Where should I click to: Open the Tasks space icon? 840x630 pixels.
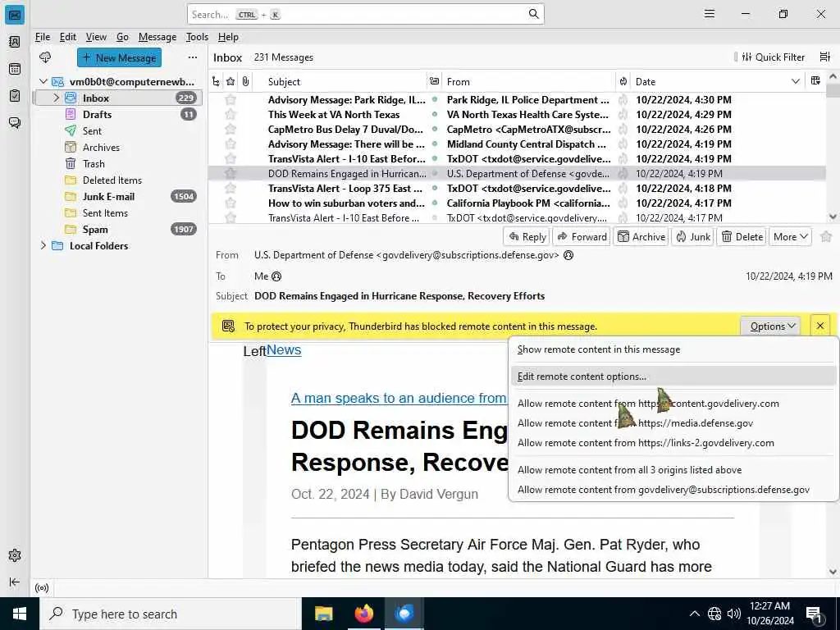[15, 95]
